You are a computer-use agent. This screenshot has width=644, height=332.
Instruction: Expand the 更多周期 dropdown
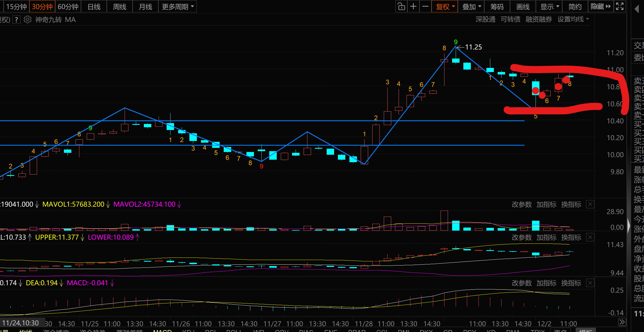[x=178, y=7]
